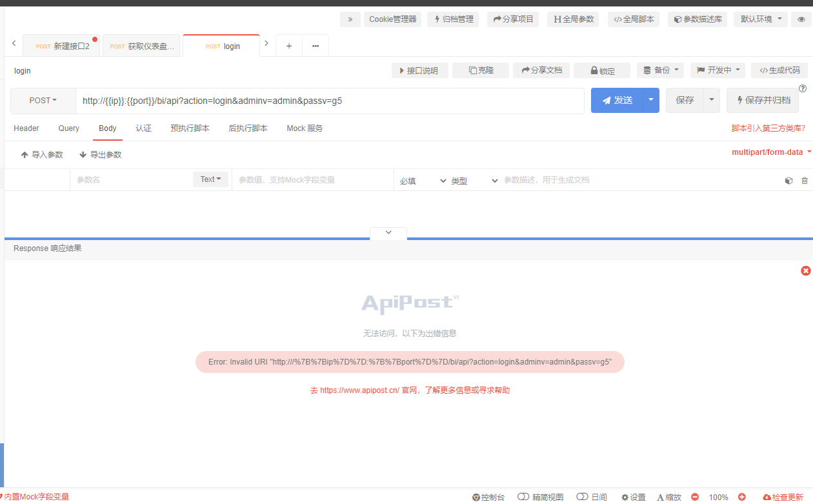The width and height of the screenshot is (813, 504).
Task: Open Text parameter type dropdown
Action: tap(210, 179)
